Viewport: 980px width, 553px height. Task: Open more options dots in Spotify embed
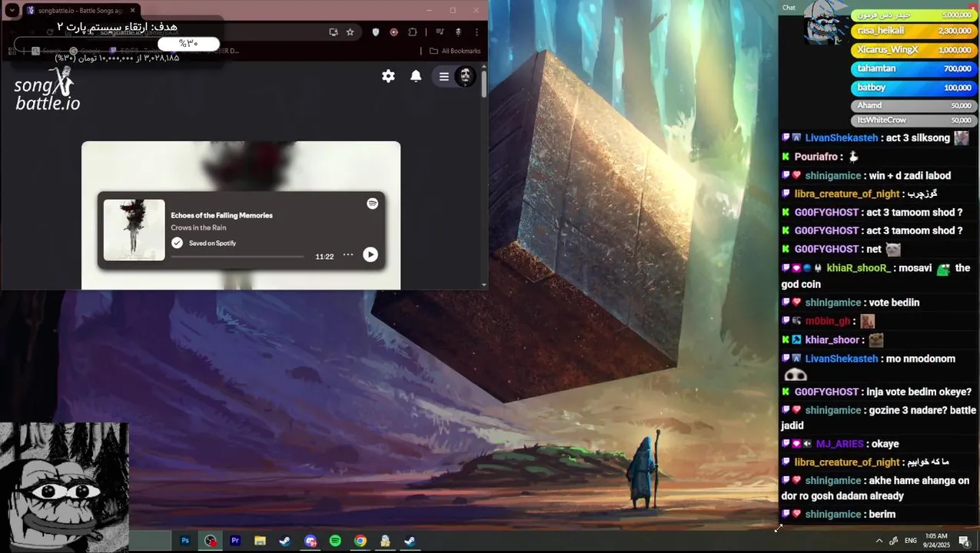(348, 255)
